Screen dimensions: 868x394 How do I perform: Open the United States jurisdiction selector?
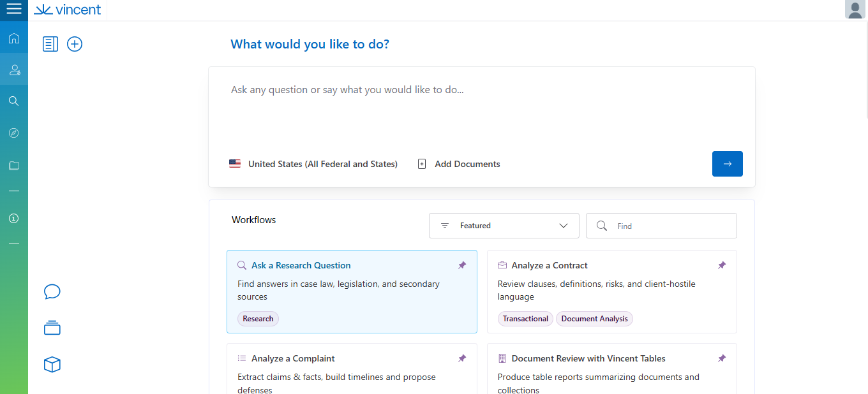[313, 164]
